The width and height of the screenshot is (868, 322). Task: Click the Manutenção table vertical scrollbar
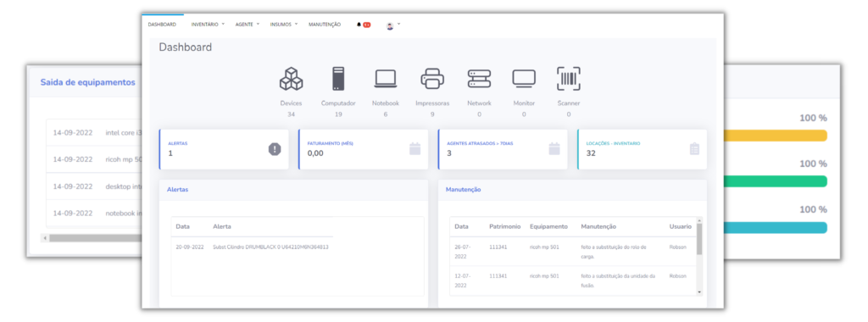coord(699,256)
